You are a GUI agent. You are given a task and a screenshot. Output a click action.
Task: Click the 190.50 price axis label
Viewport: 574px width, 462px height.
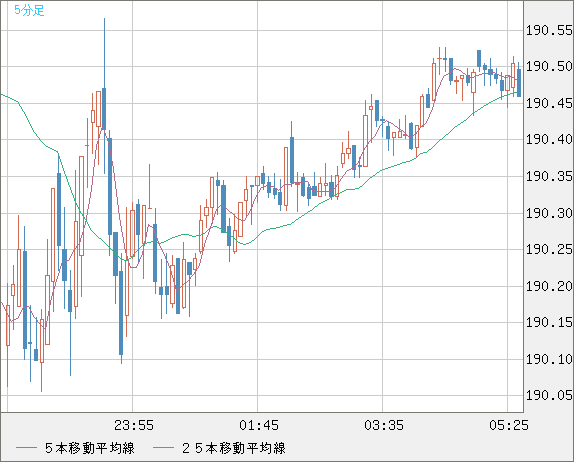pyautogui.click(x=549, y=66)
